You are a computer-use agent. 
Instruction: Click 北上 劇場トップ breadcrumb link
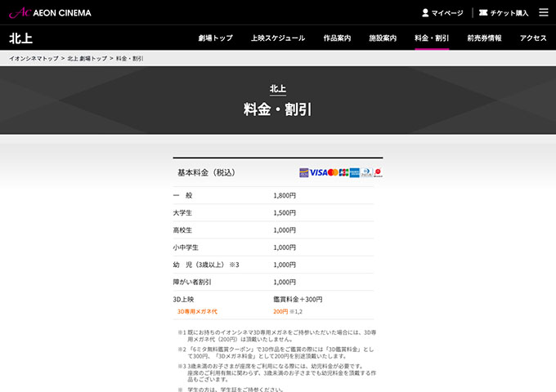coord(87,59)
